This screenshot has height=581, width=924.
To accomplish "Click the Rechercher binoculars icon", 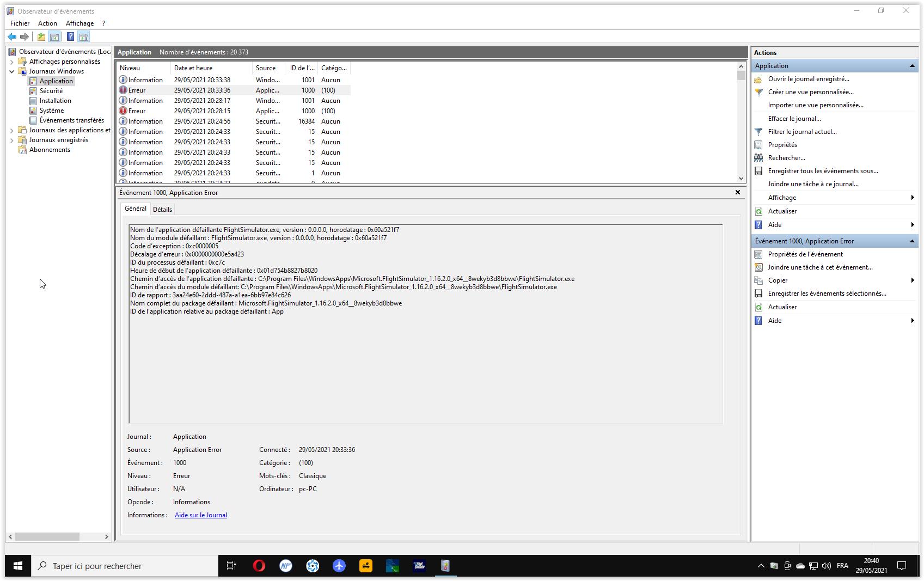I will (x=758, y=158).
